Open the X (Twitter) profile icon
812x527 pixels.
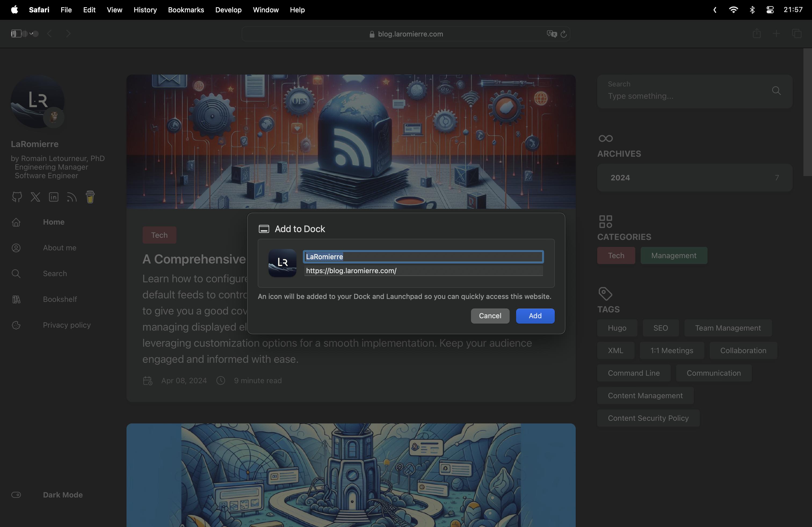pos(35,197)
